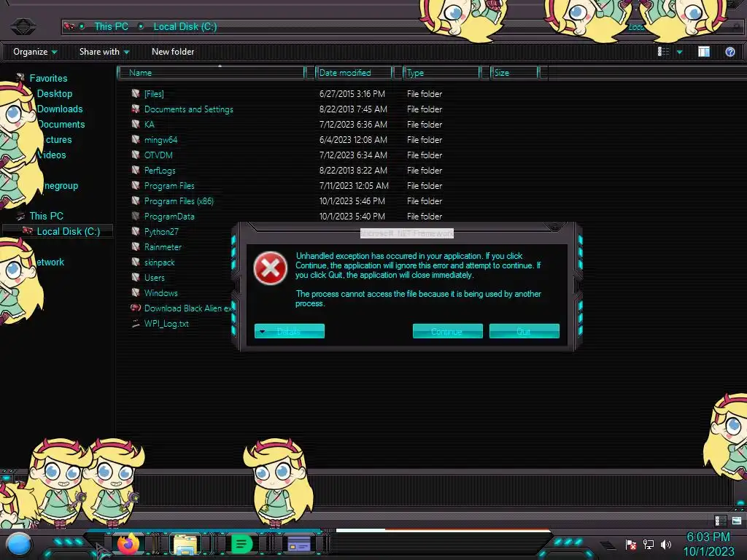Expand the Organize dropdown menu
The height and width of the screenshot is (560, 747).
point(35,52)
